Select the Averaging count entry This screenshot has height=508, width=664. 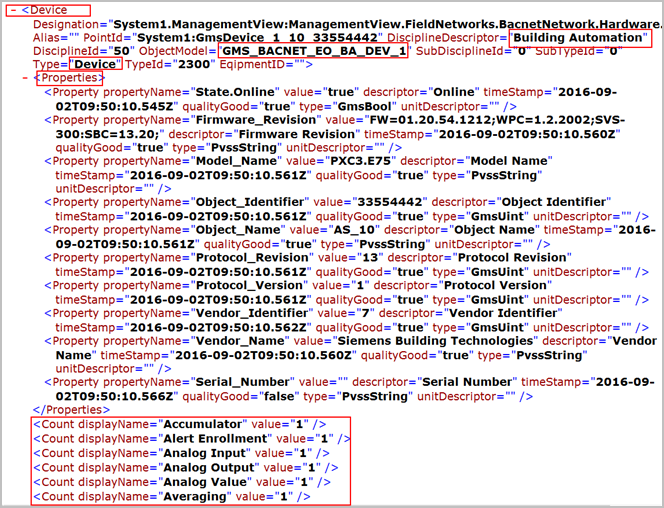click(x=172, y=496)
